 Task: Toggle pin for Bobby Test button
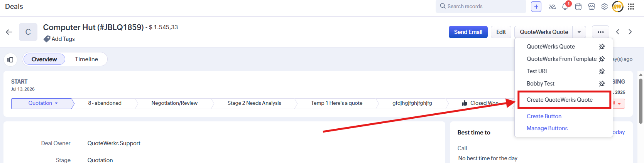(x=602, y=84)
